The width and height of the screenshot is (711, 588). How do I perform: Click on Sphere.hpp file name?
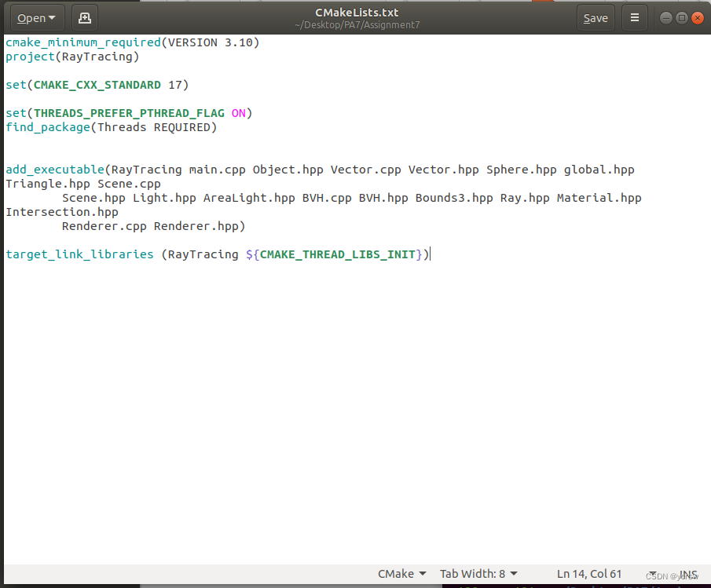(522, 170)
